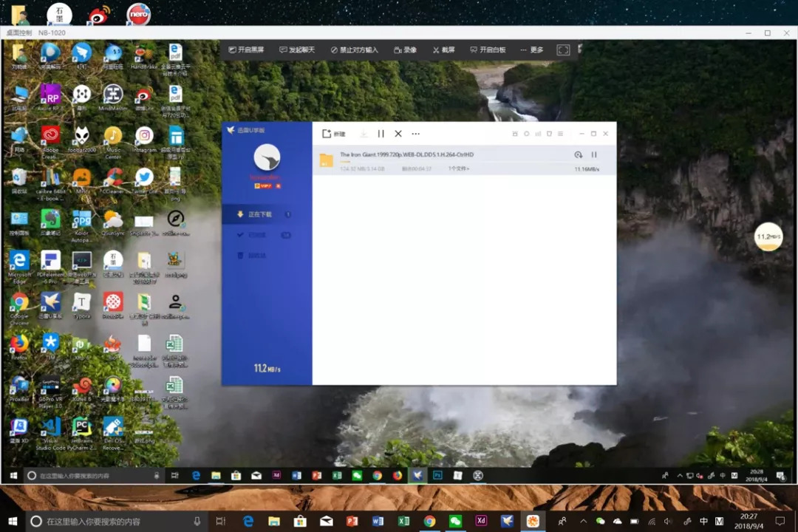The height and width of the screenshot is (532, 798).
Task: Expand the 更多 more menu in remote toolbar
Action: (x=532, y=50)
